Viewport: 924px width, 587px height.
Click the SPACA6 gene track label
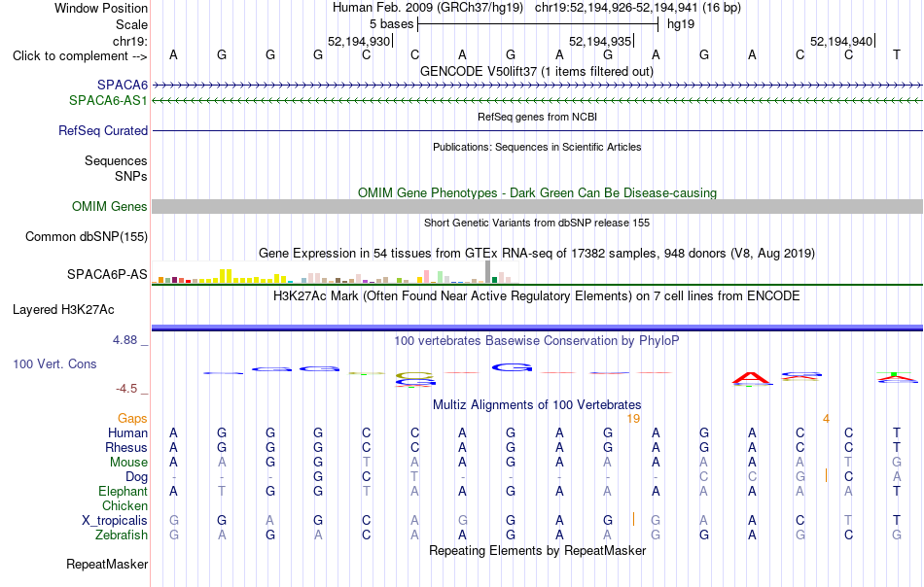click(123, 86)
